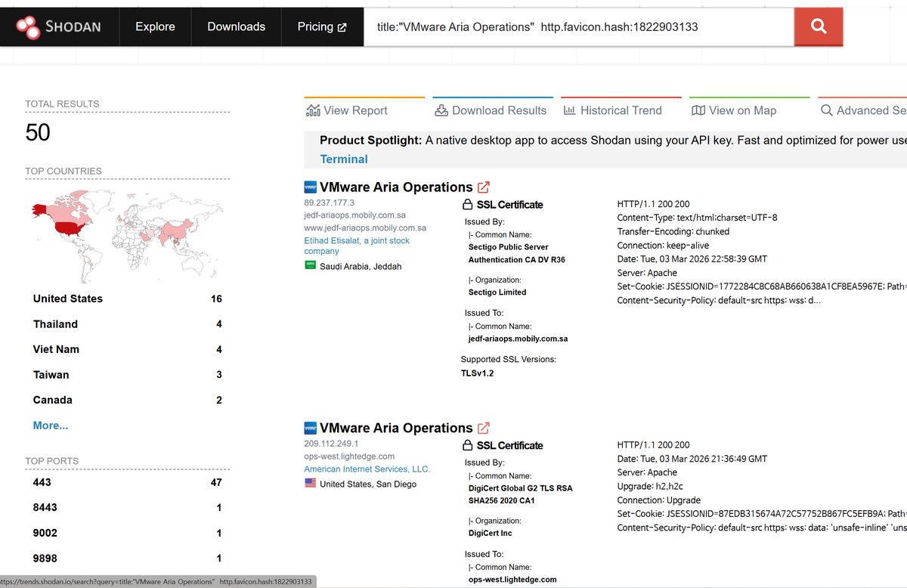The height and width of the screenshot is (588, 907).
Task: Click the Advanced Search magnifier icon
Action: pos(827,110)
